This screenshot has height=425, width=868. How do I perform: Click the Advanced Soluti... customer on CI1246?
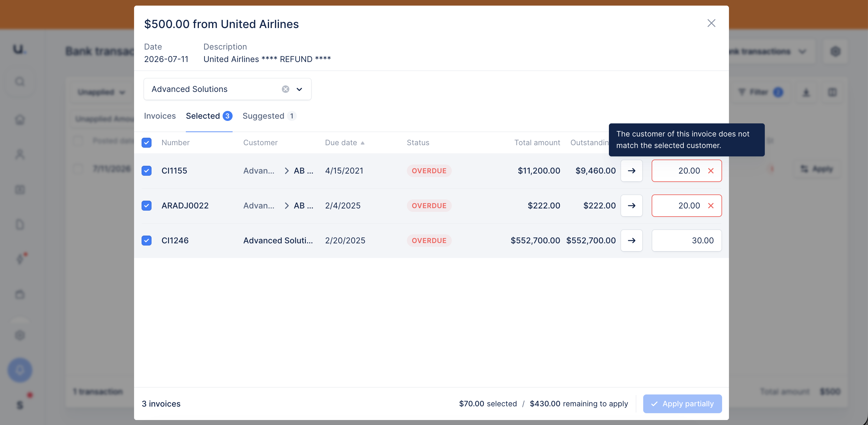coord(278,241)
